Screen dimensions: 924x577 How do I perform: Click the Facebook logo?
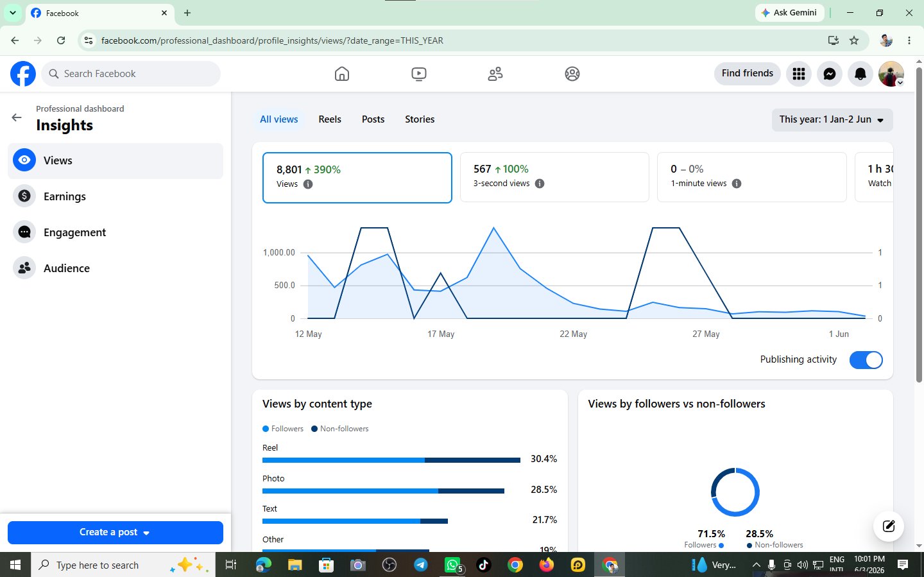point(23,74)
